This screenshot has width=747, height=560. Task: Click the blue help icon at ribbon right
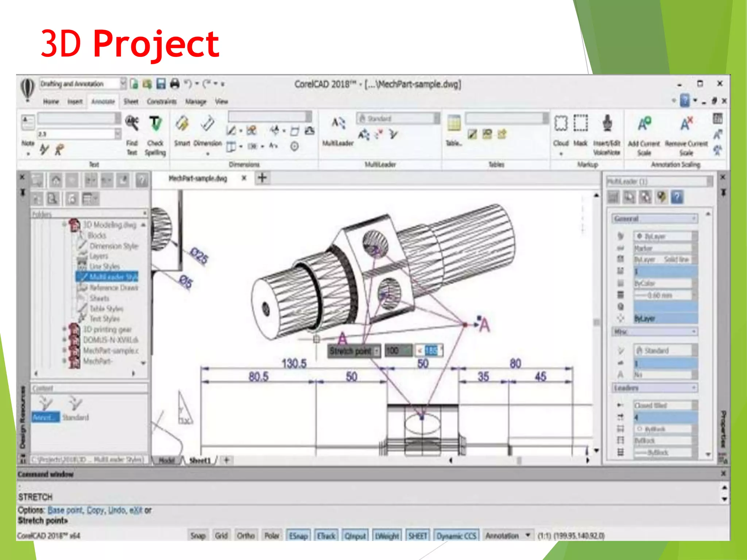[685, 100]
